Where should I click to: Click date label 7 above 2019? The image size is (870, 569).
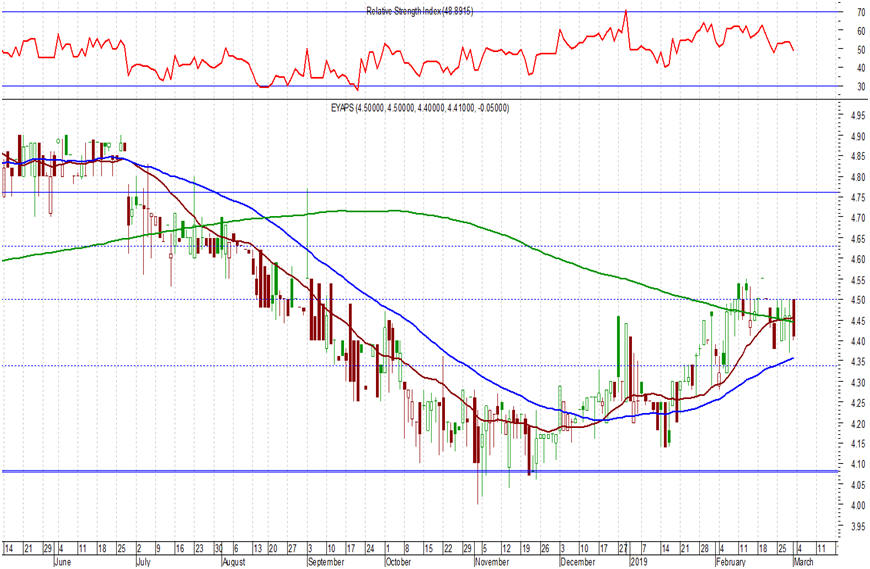point(644,548)
